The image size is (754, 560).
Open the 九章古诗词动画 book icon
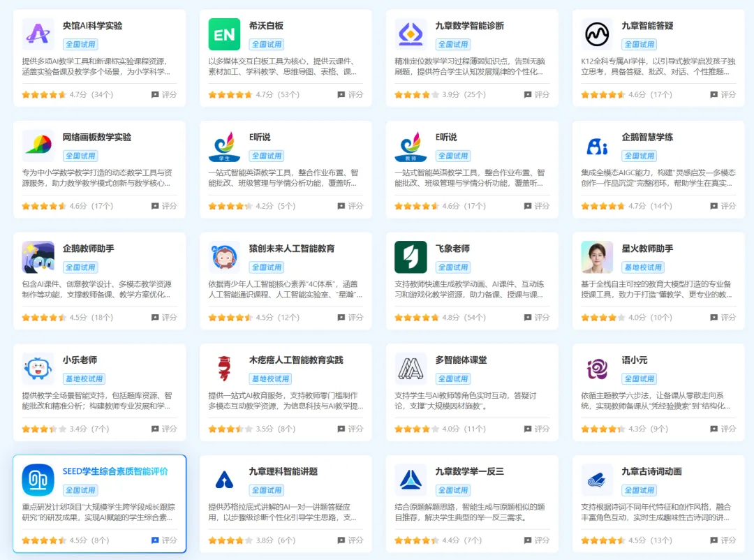pos(597,480)
